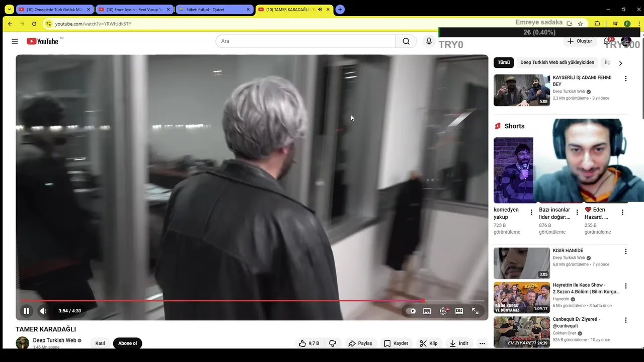Click the search magnifier button

click(406, 41)
